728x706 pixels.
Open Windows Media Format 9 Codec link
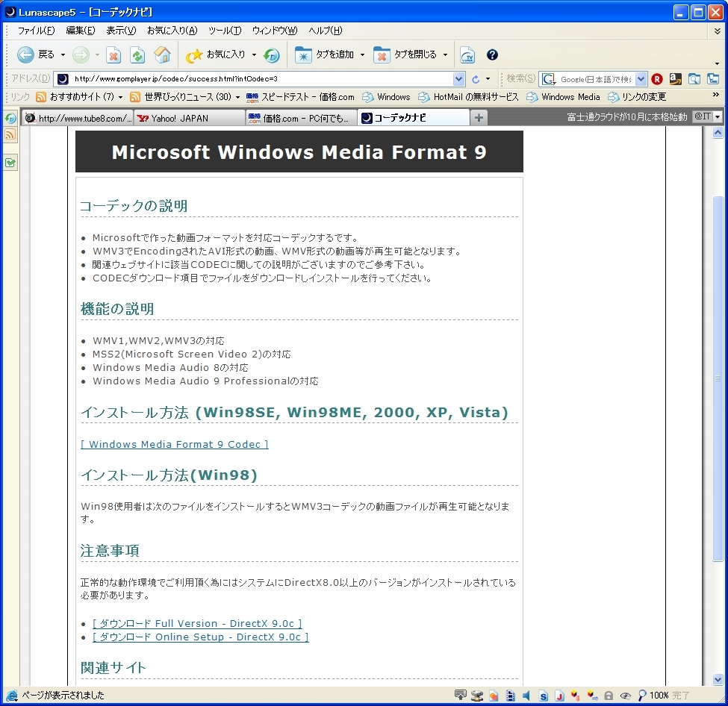coord(175,444)
